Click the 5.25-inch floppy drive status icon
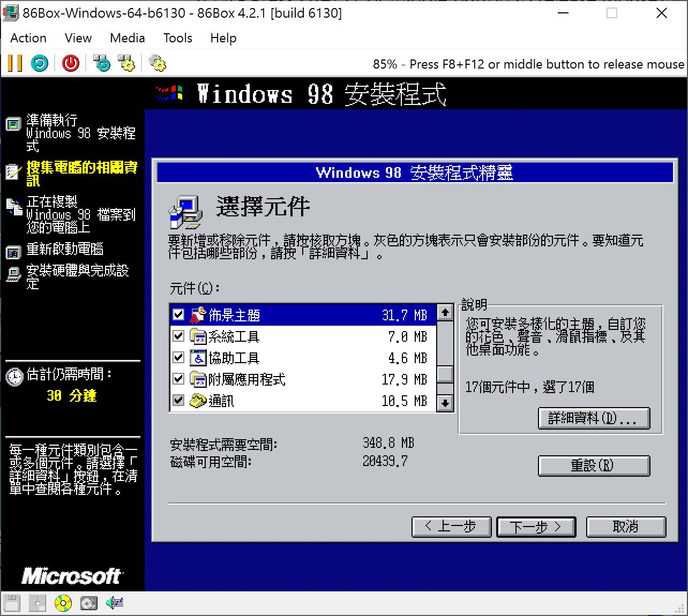Screen dimensions: 688x616 38,603
